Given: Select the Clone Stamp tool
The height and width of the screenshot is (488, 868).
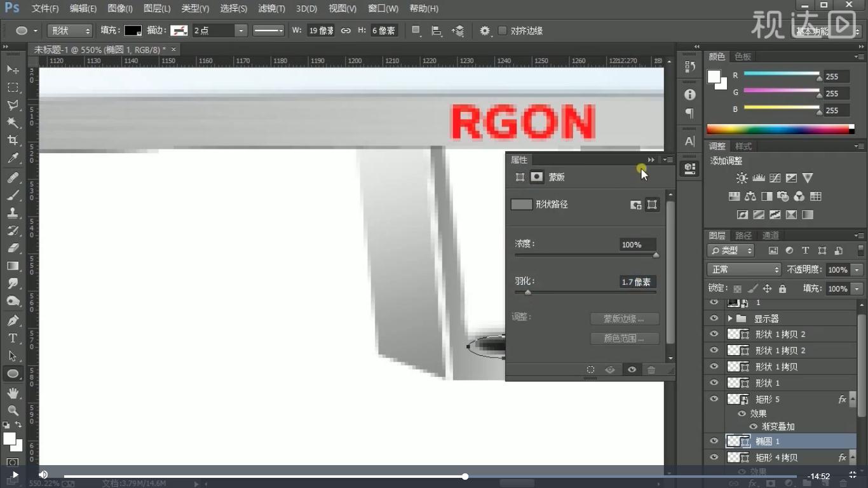Looking at the screenshot, I should point(13,213).
